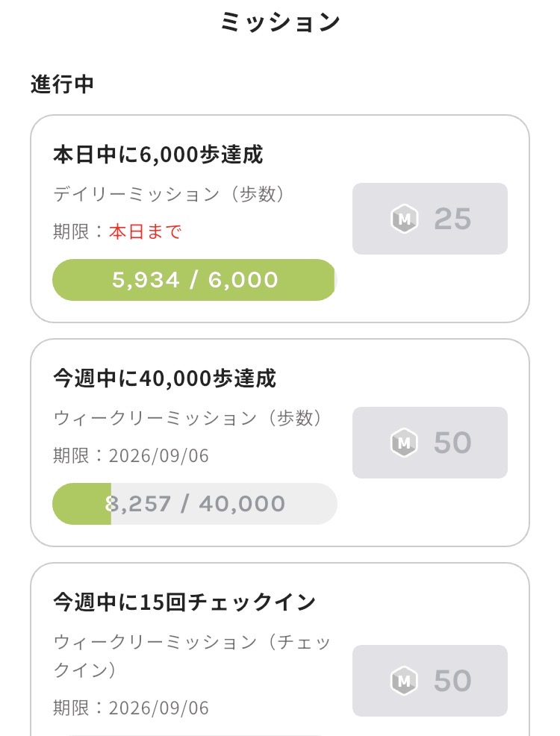Open the 今週中に40,000歩達成 mission title
Screen dimensions: 560x736
point(164,378)
